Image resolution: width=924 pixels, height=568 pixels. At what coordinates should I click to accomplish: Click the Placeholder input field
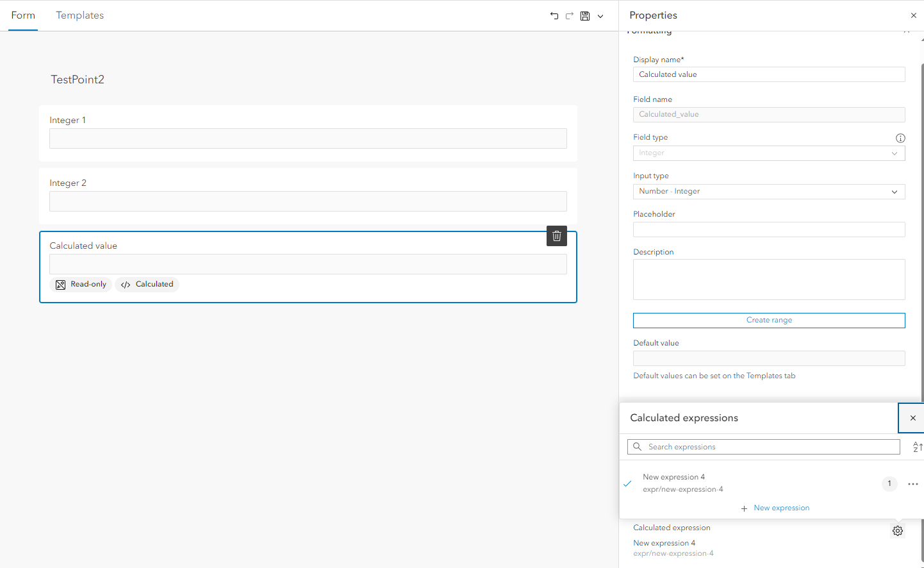point(769,230)
